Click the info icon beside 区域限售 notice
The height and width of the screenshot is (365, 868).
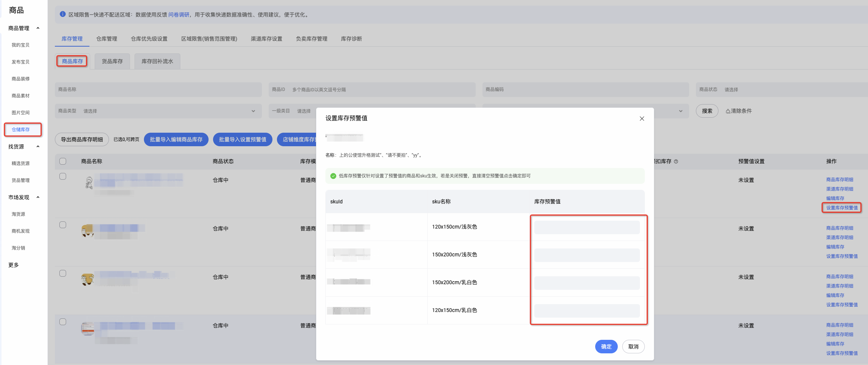63,14
